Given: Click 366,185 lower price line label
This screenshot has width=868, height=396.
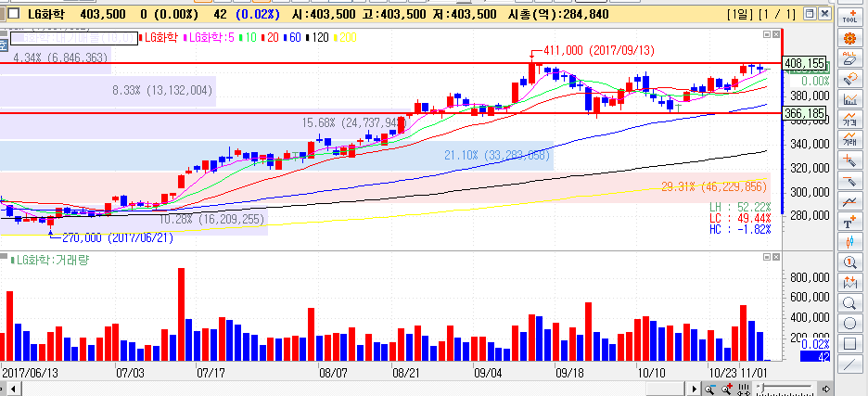Looking at the screenshot, I should click(805, 113).
